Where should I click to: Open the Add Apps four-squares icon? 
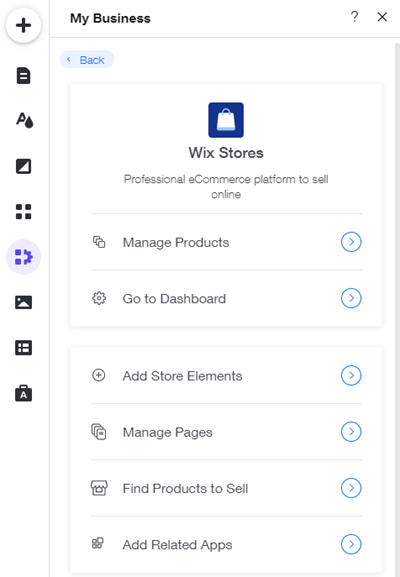(24, 212)
